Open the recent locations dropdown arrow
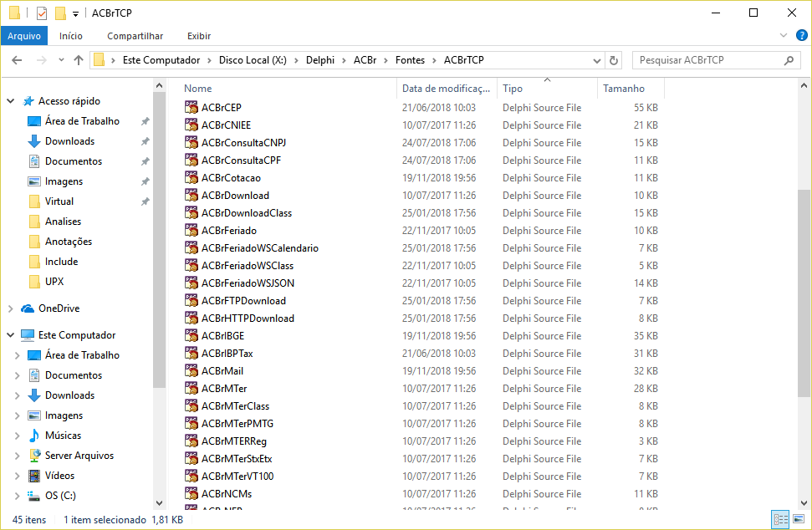Image resolution: width=812 pixels, height=530 pixels. pyautogui.click(x=61, y=60)
